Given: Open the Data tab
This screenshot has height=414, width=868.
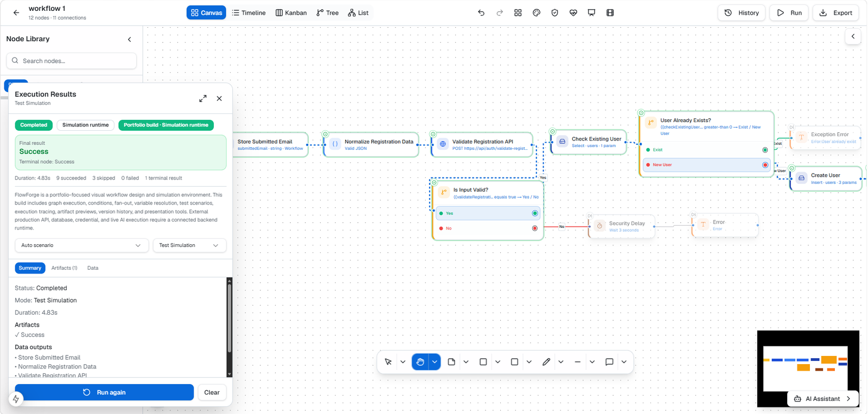Looking at the screenshot, I should (93, 268).
